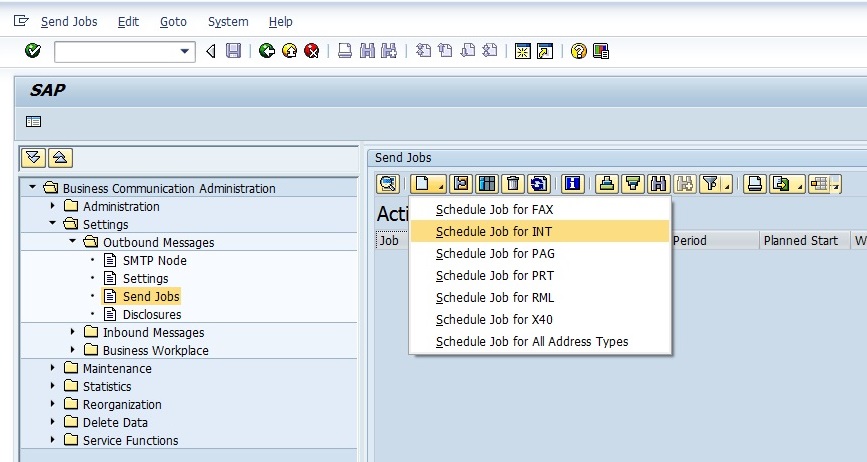Select SMTP Node in the tree
The height and width of the screenshot is (462, 867).
(154, 260)
